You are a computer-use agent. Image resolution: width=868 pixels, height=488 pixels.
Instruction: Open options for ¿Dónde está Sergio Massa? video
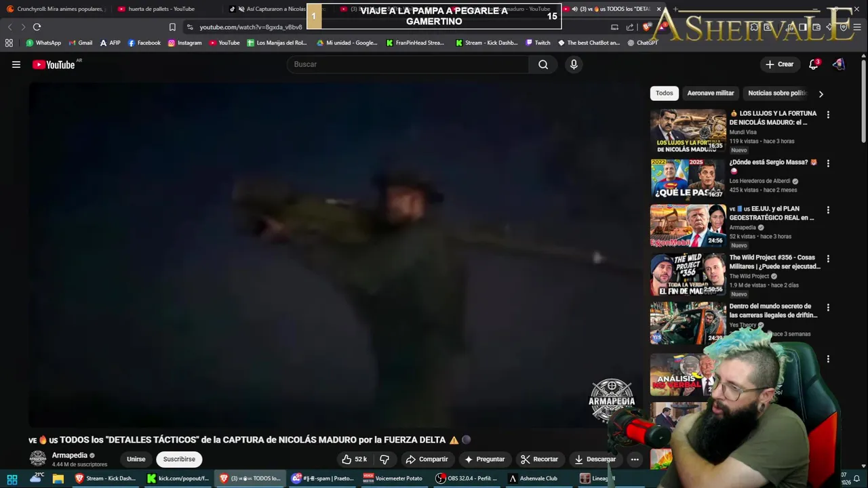828,163
